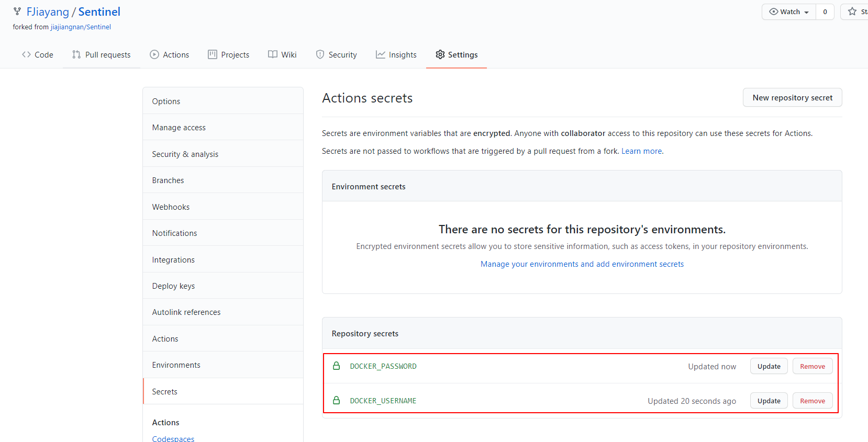
Task: Go to the Actions tab in top navigation
Action: pos(169,55)
